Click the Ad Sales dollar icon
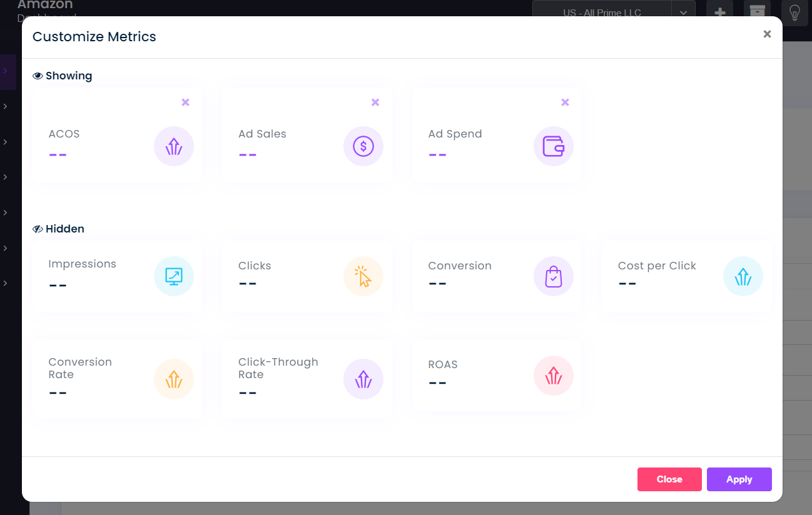Viewport: 812px width, 515px height. [363, 146]
